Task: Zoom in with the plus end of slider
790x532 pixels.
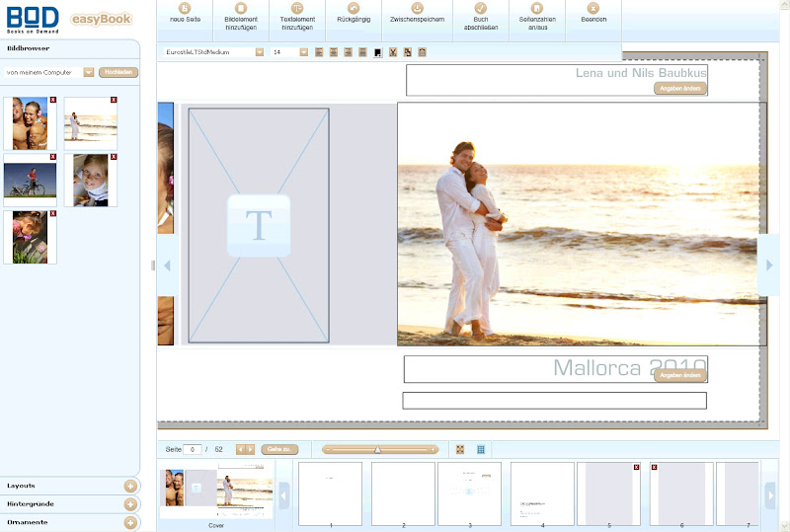Action: click(433, 449)
